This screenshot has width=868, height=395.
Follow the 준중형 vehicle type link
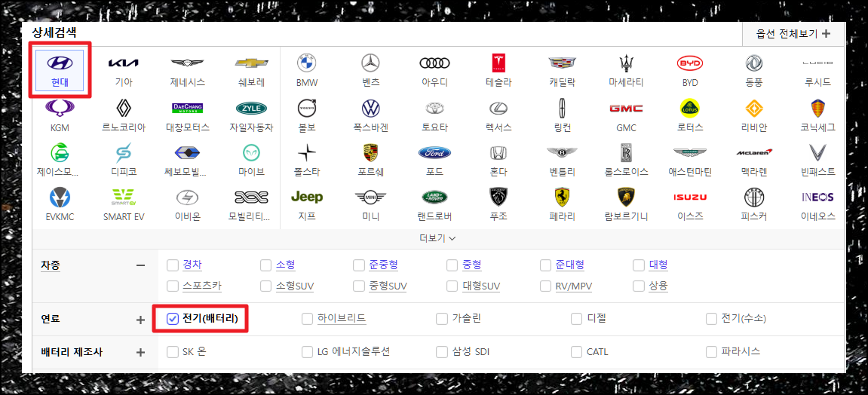coord(384,265)
